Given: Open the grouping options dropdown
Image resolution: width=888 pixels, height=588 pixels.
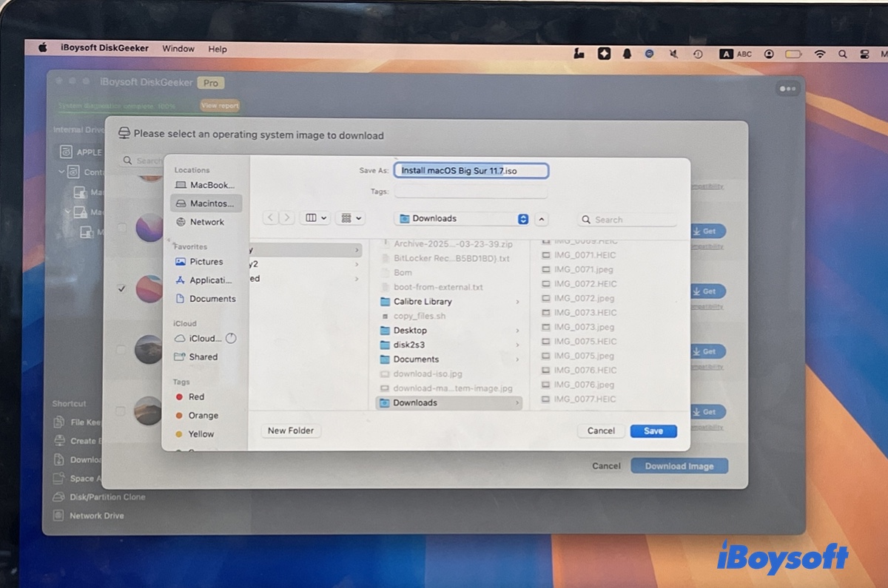Looking at the screenshot, I should point(350,218).
